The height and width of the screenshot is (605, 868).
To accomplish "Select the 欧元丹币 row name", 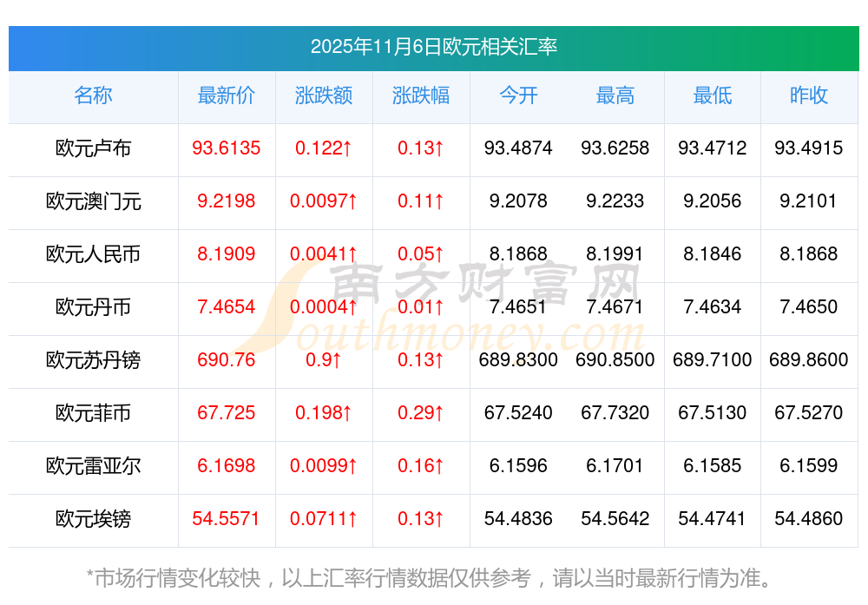I will pyautogui.click(x=93, y=307).
